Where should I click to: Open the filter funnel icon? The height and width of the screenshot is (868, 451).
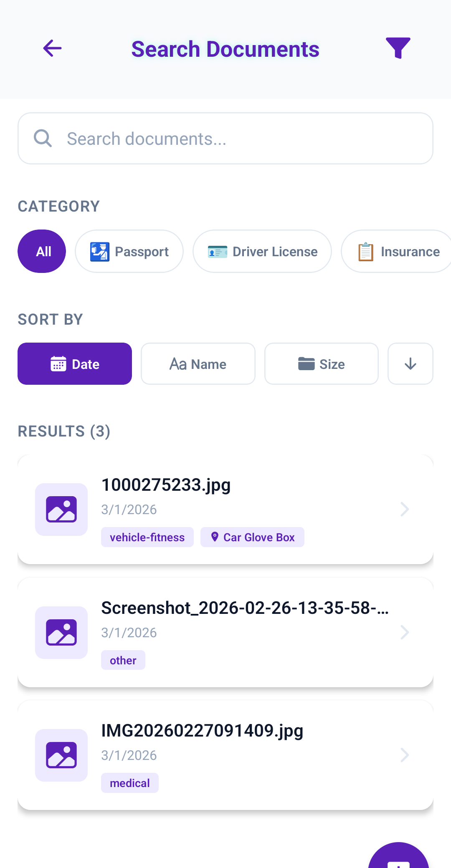[398, 48]
